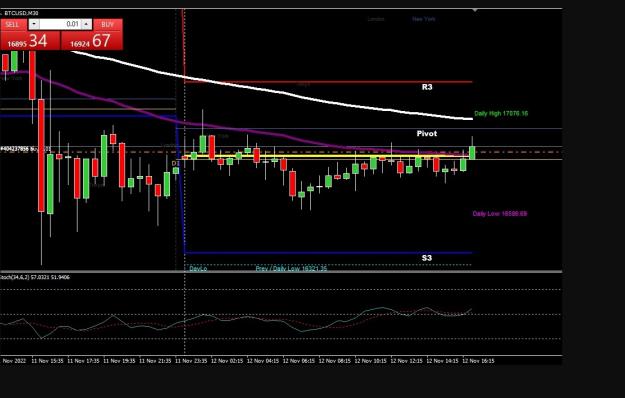Click the order #404237866 label on chart
625x398 pixels.
click(25, 149)
